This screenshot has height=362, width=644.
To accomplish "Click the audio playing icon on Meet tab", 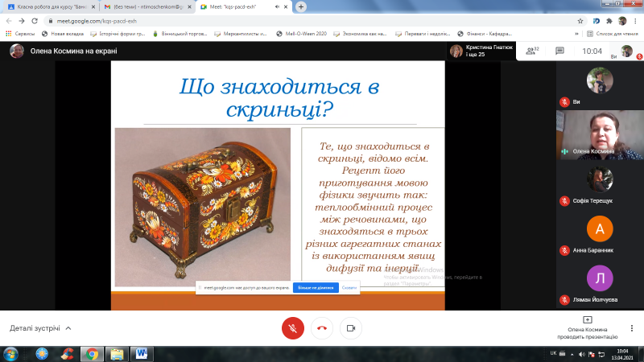I will (x=277, y=7).
